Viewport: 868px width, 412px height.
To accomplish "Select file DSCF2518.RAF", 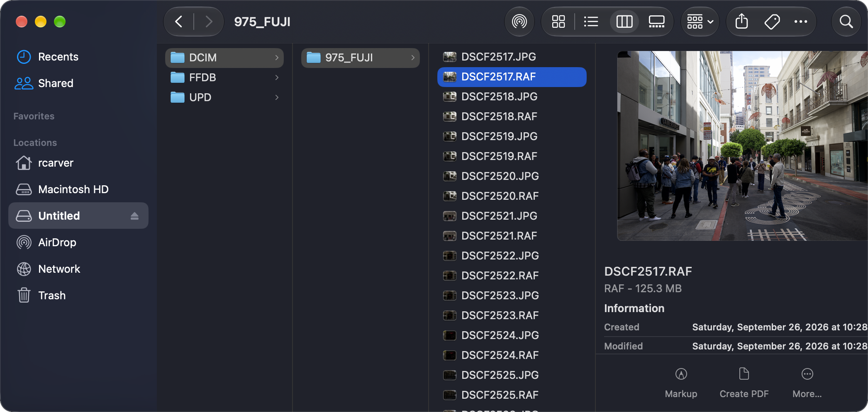I will point(512,116).
